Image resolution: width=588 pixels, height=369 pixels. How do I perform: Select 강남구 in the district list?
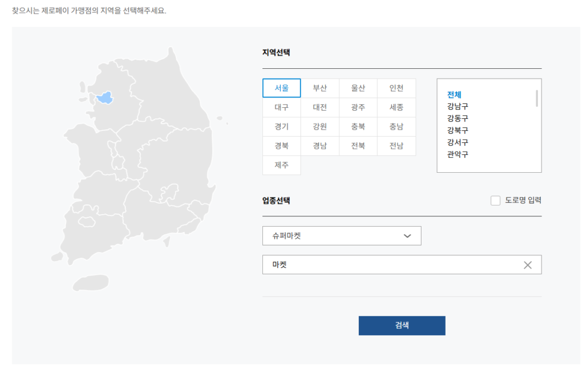tap(457, 106)
